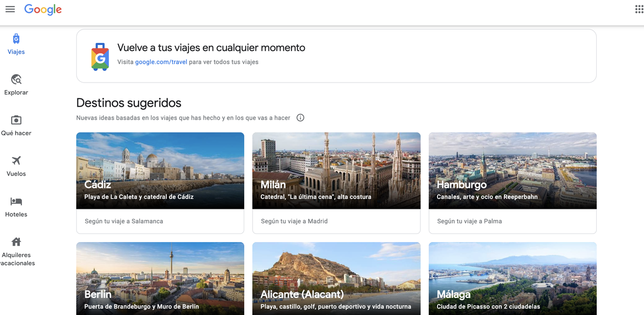Open Qué hacer camera icon
Image resolution: width=644 pixels, height=315 pixels.
pyautogui.click(x=16, y=120)
